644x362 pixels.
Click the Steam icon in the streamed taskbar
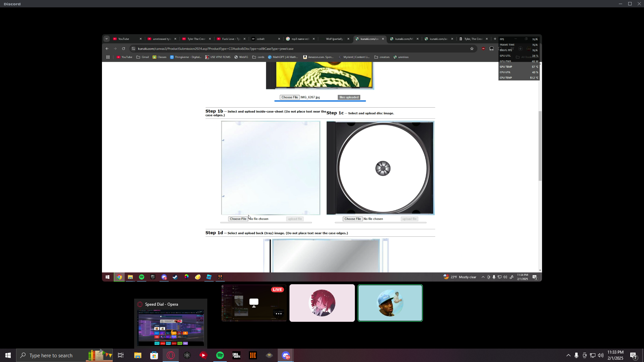pyautogui.click(x=175, y=277)
